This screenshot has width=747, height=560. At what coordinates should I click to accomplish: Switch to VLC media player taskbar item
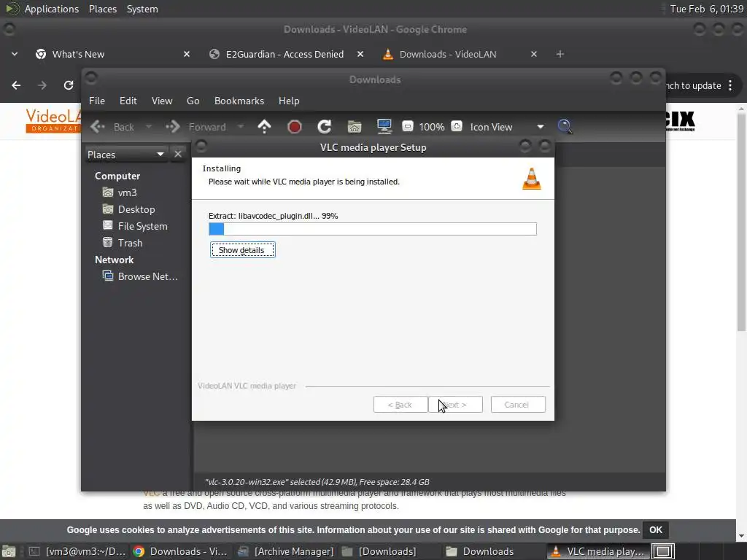click(x=597, y=551)
